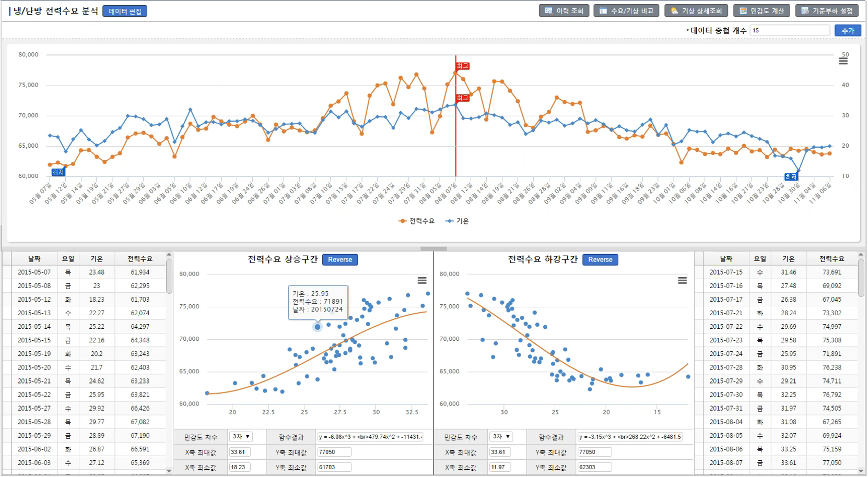Expand 민감도 차수 dropdown under 하강구간 chart
The height and width of the screenshot is (477, 868).
click(501, 437)
